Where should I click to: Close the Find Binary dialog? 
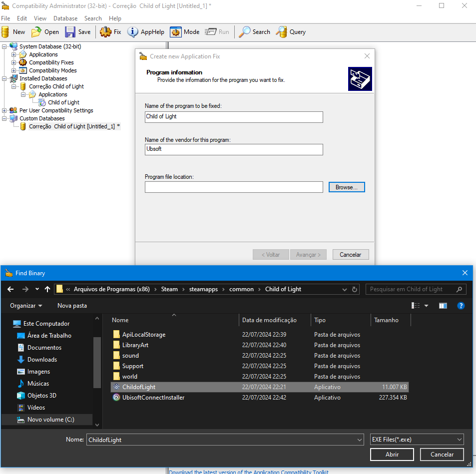point(465,273)
